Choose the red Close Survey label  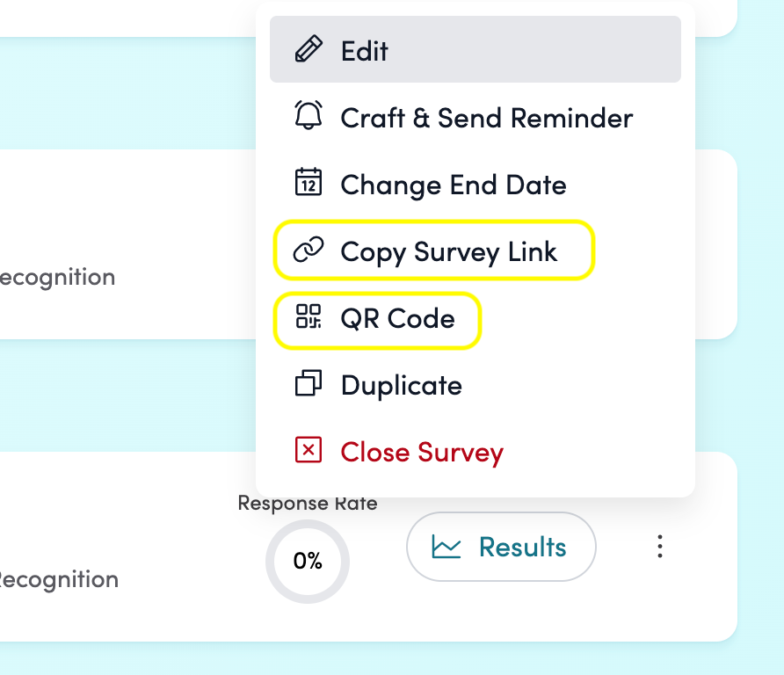[x=422, y=452]
